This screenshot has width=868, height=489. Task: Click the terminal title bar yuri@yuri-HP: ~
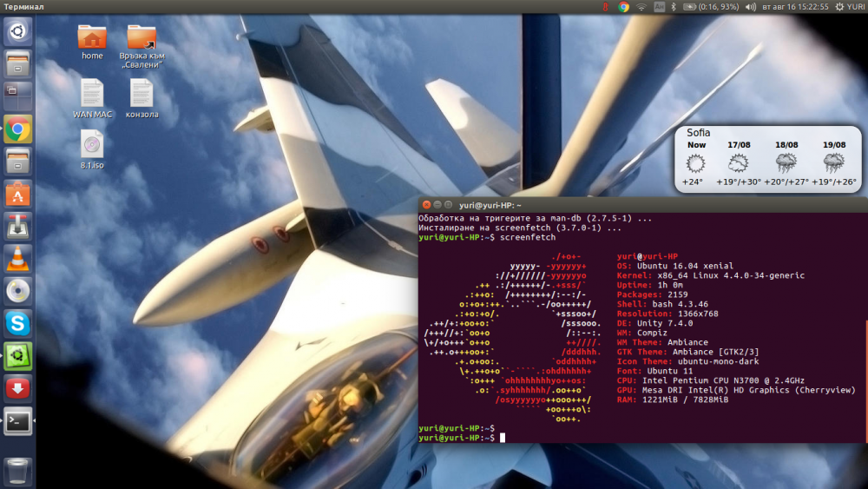pyautogui.click(x=490, y=205)
